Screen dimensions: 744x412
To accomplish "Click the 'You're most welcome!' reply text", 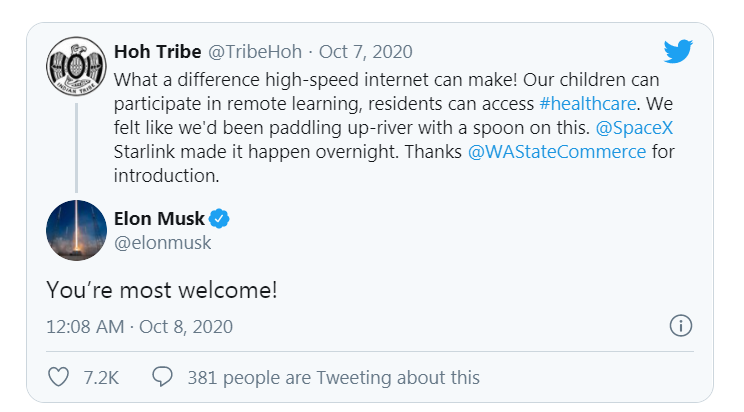I will click(162, 290).
